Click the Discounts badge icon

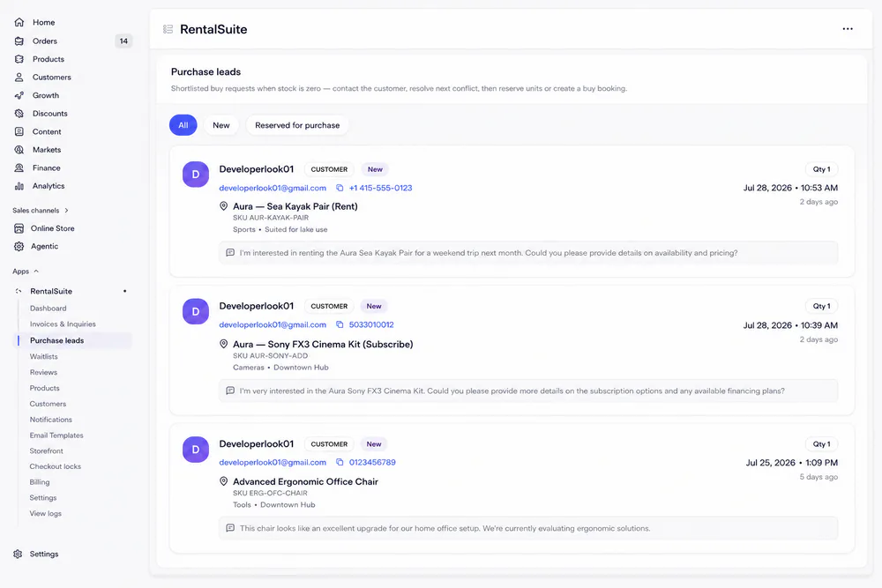pyautogui.click(x=19, y=114)
